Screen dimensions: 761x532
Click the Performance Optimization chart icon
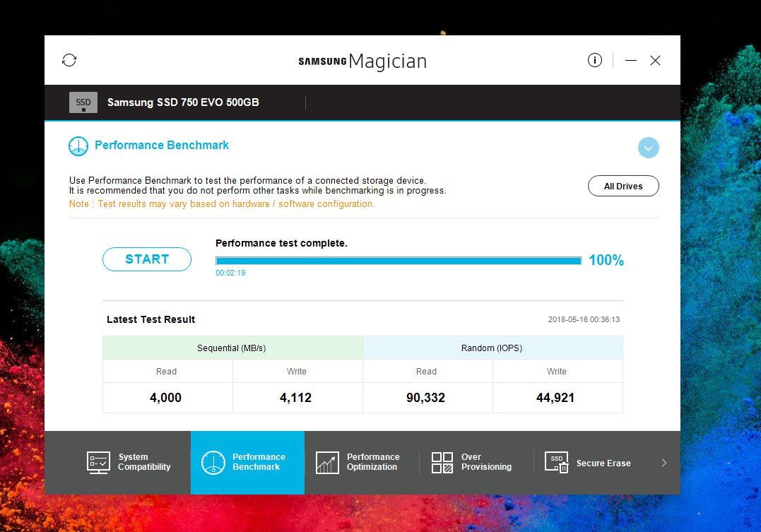tap(327, 463)
